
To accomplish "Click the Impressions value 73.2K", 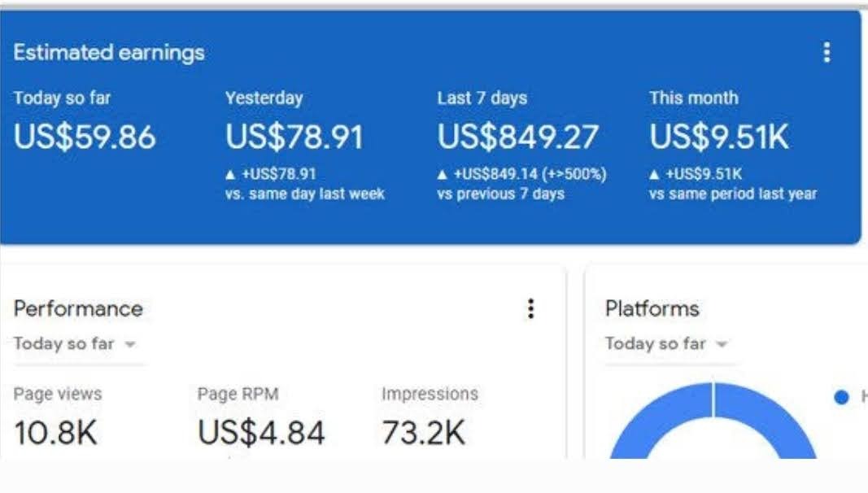I will (x=424, y=432).
